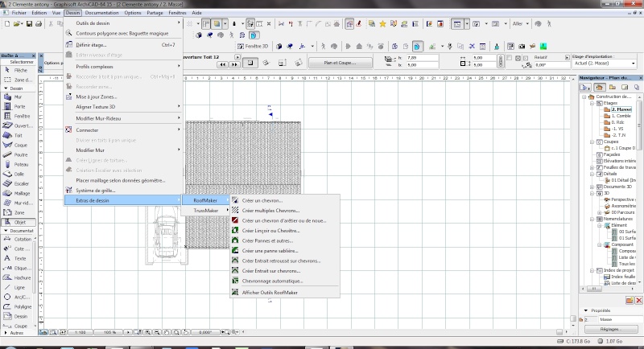Select the Toit roof tool

point(18,135)
